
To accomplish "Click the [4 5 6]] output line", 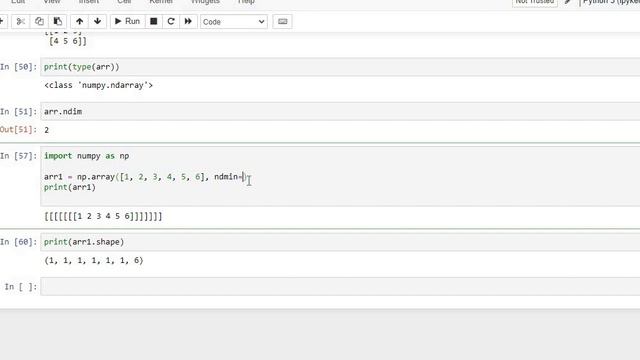I will click(x=68, y=41).
